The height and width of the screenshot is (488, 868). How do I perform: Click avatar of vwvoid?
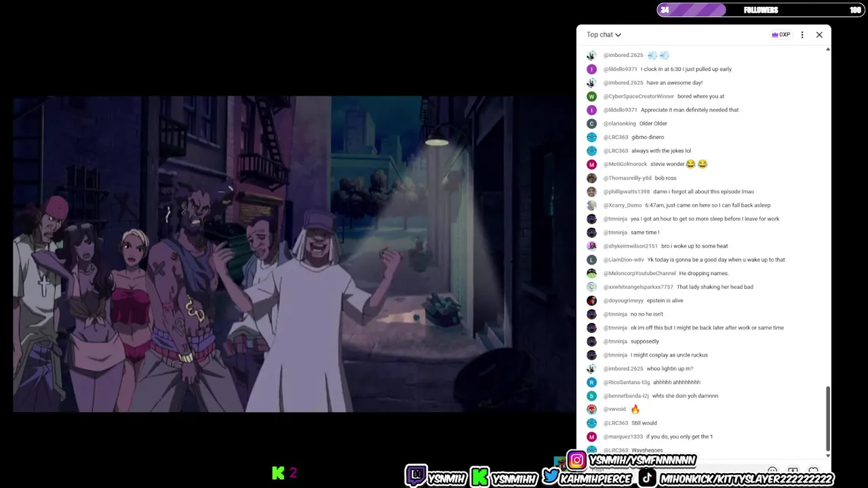point(591,409)
